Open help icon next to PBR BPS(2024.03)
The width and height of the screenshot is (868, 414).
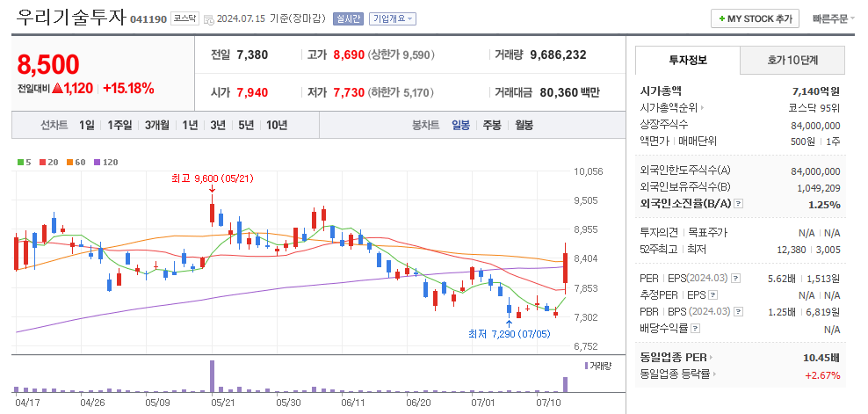pyautogui.click(x=738, y=312)
